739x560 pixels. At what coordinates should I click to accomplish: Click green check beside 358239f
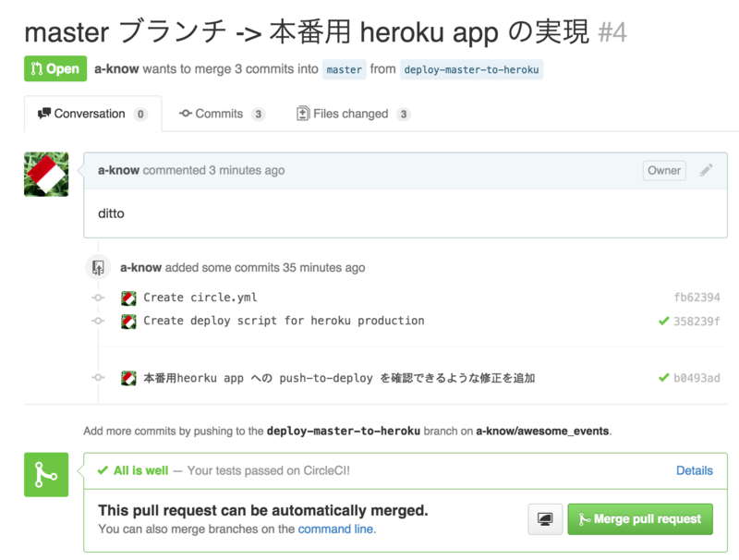pos(663,321)
